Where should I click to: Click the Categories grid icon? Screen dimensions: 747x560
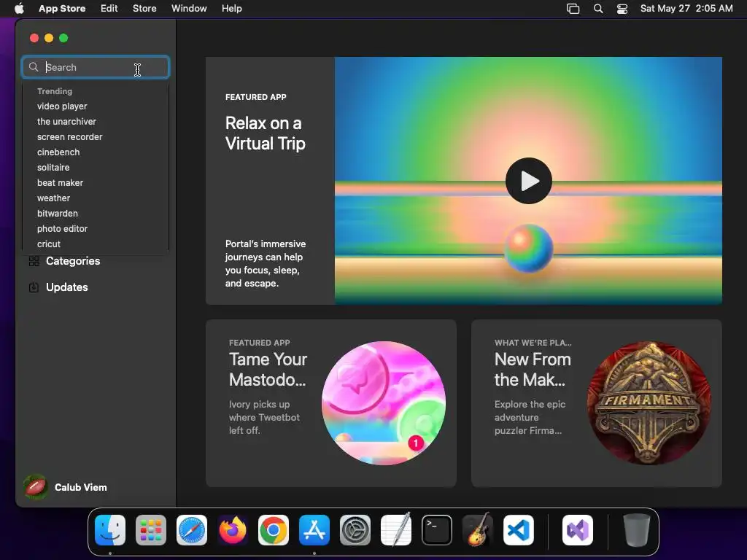click(34, 261)
